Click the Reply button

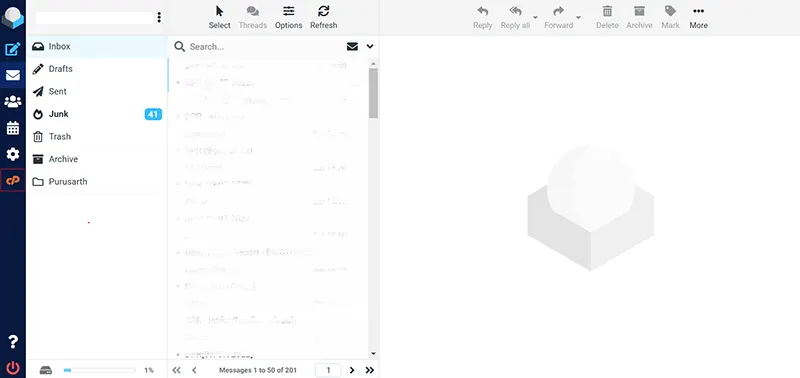pos(483,18)
